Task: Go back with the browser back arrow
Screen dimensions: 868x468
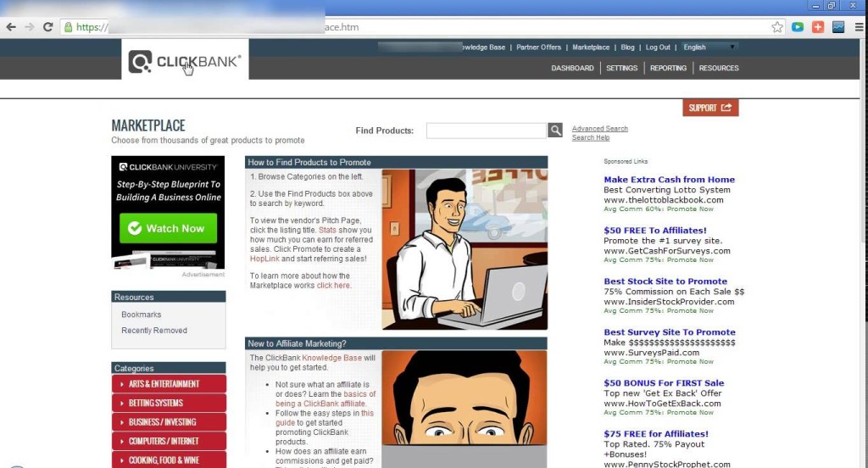Action: 11,27
